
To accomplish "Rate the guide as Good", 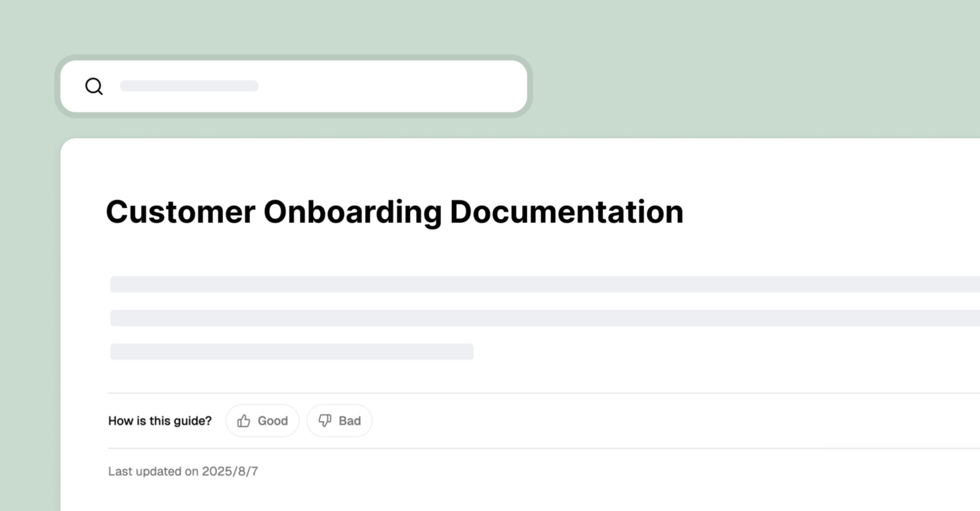I will [262, 420].
